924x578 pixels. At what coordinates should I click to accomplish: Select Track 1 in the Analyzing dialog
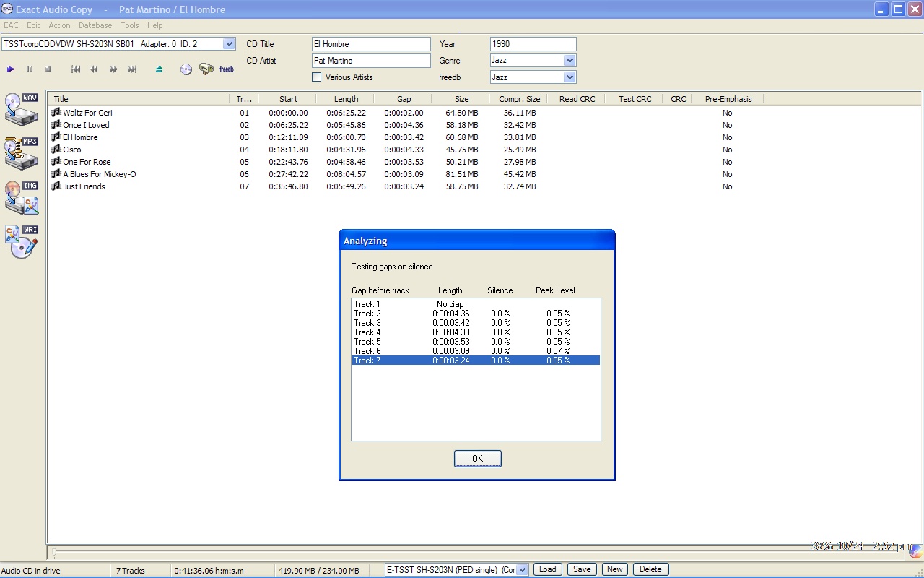click(476, 304)
